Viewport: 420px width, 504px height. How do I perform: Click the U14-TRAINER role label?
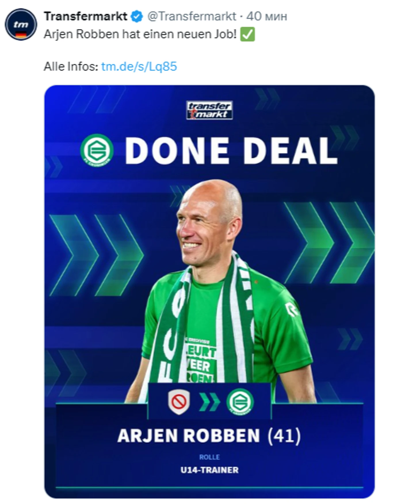coord(209,470)
